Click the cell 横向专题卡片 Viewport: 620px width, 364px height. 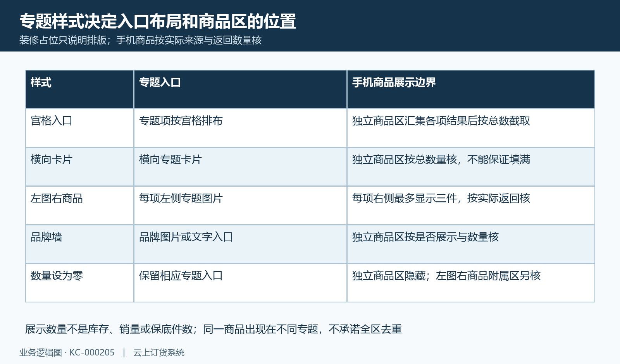tap(240, 167)
